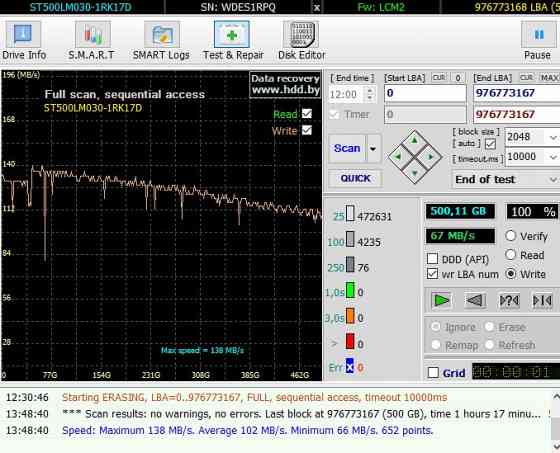Image resolution: width=560 pixels, height=453 pixels.
Task: Click the butterfly scan mode icon
Action: 542,300
